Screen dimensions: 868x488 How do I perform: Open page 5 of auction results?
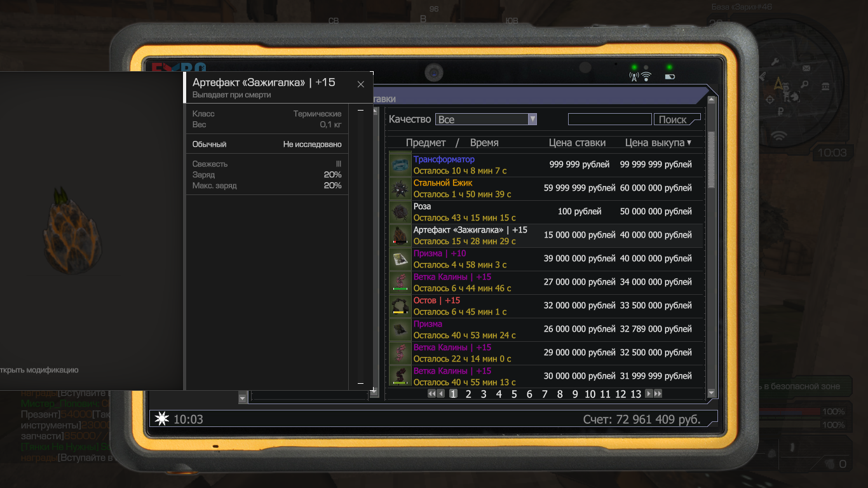click(x=514, y=394)
